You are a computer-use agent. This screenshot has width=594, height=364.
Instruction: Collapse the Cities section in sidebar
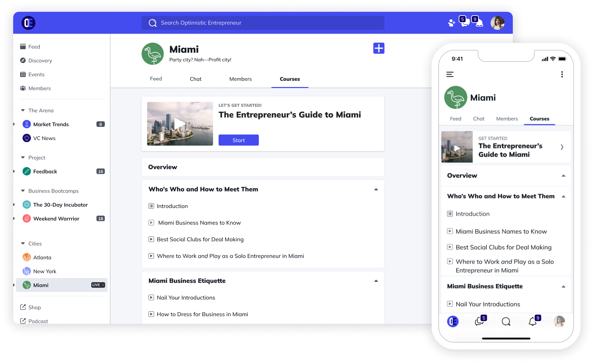click(23, 243)
